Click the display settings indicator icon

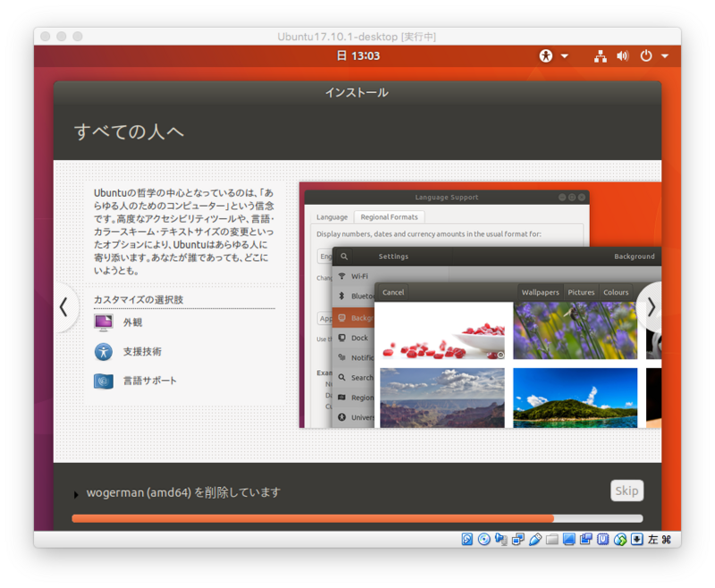(x=569, y=539)
